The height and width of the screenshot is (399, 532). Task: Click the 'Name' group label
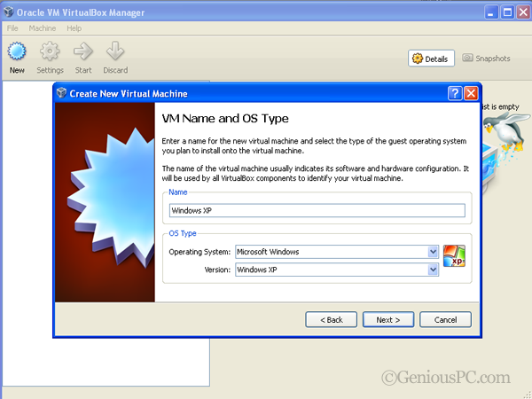[x=178, y=192]
